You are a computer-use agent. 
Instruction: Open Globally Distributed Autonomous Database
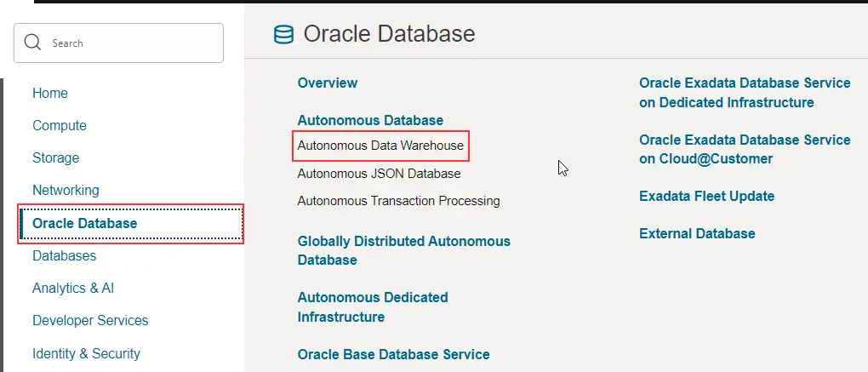click(403, 250)
